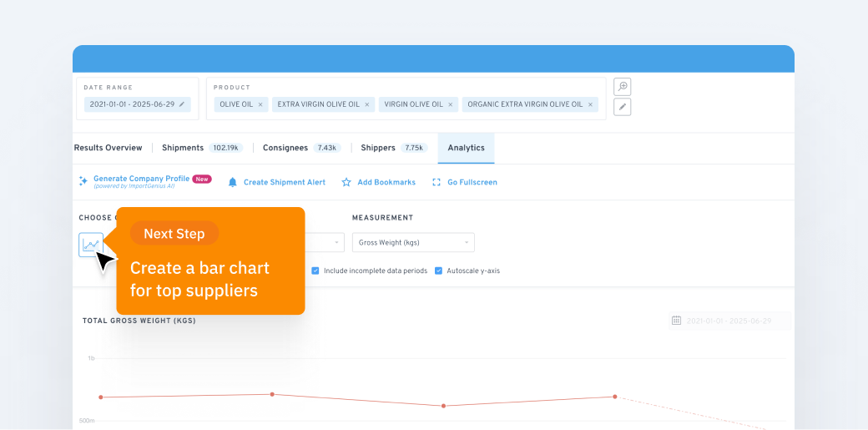The height and width of the screenshot is (430, 868).
Task: Click the third chart data point
Action: pyautogui.click(x=443, y=406)
